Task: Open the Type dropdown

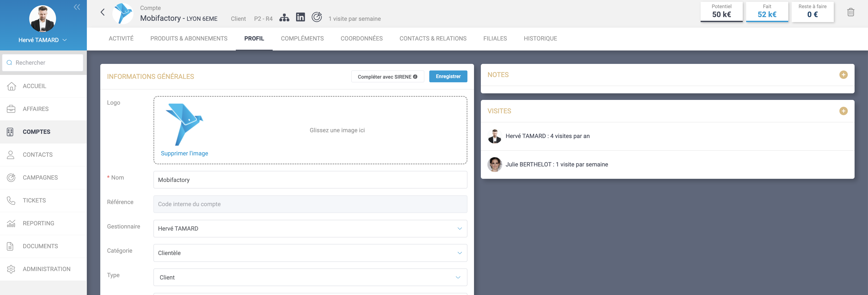Action: tap(310, 277)
